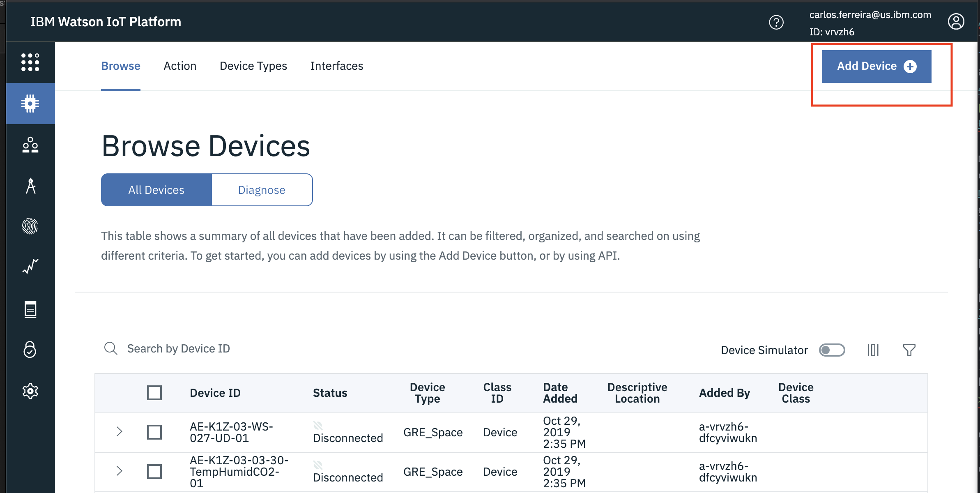
Task: Open the Security lock icon in sidebar
Action: [30, 350]
